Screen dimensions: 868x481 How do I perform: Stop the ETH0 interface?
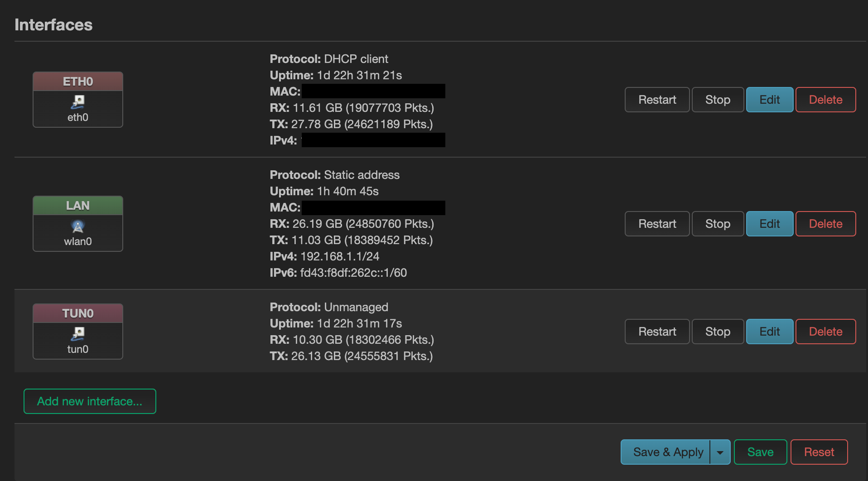pos(718,100)
